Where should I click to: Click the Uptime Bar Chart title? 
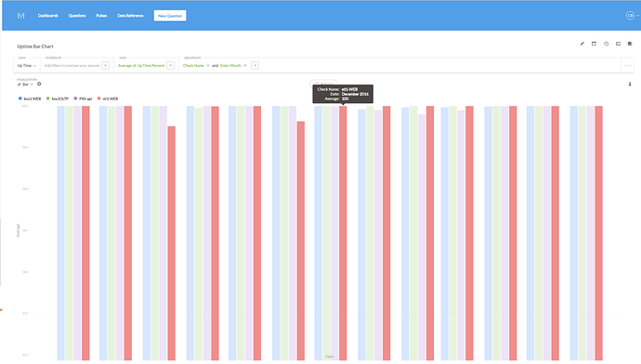[35, 46]
